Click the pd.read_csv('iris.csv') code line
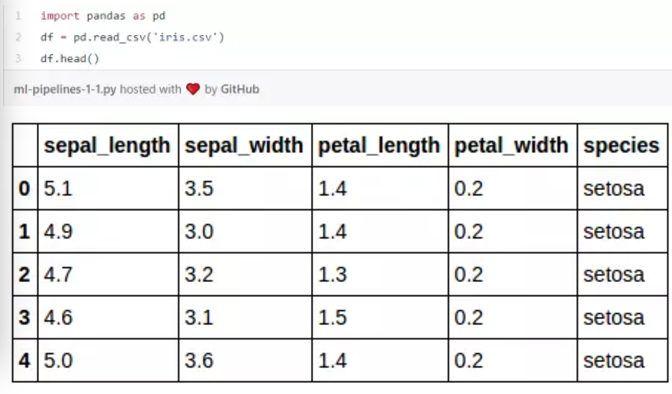This screenshot has width=672, height=394. (132, 37)
